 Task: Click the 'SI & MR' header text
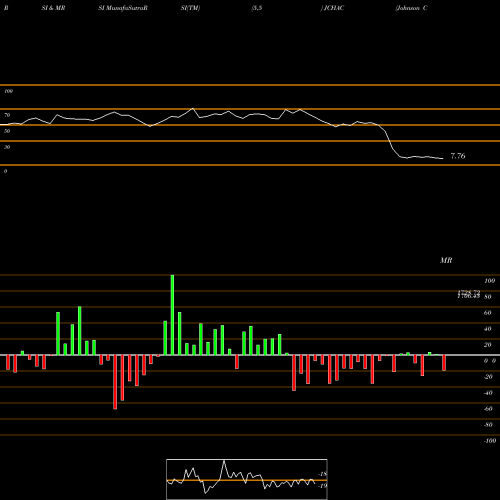pos(53,8)
